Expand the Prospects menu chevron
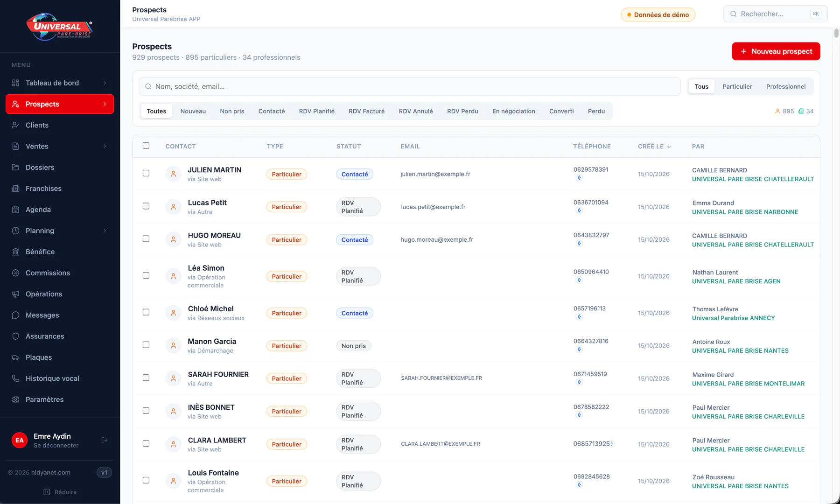840x504 pixels. point(105,104)
